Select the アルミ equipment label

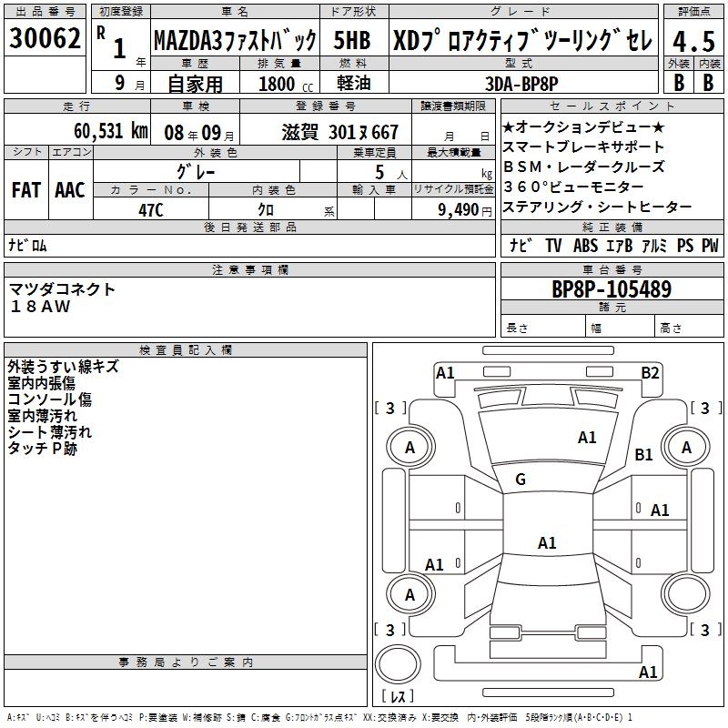(x=654, y=245)
